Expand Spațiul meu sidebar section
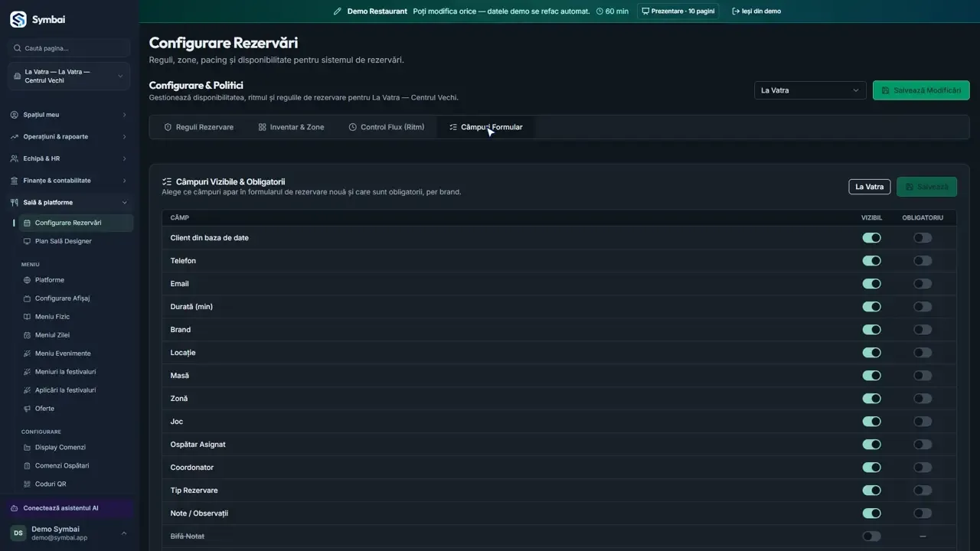980x551 pixels. click(69, 115)
